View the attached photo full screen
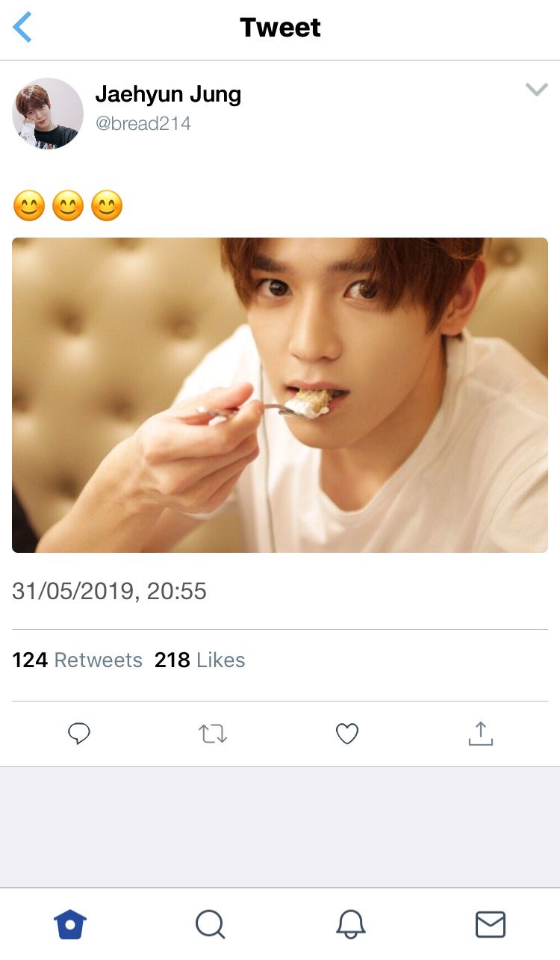The height and width of the screenshot is (960, 560). (x=280, y=395)
